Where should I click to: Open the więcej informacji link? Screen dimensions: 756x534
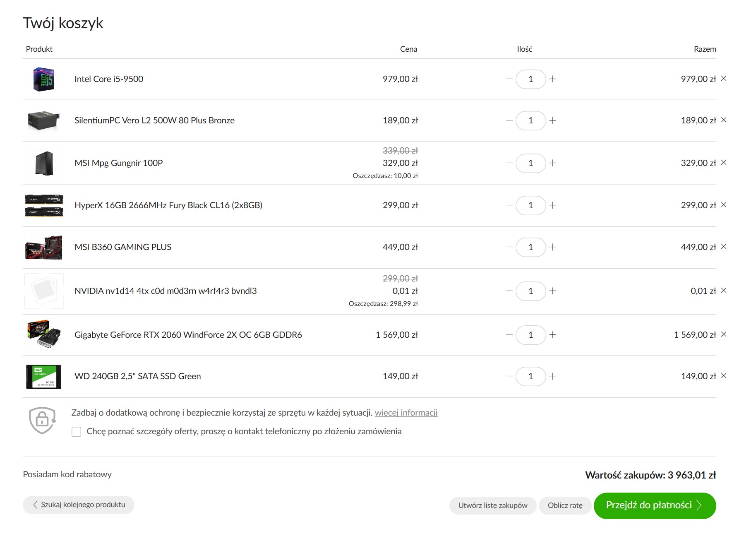pyautogui.click(x=406, y=413)
